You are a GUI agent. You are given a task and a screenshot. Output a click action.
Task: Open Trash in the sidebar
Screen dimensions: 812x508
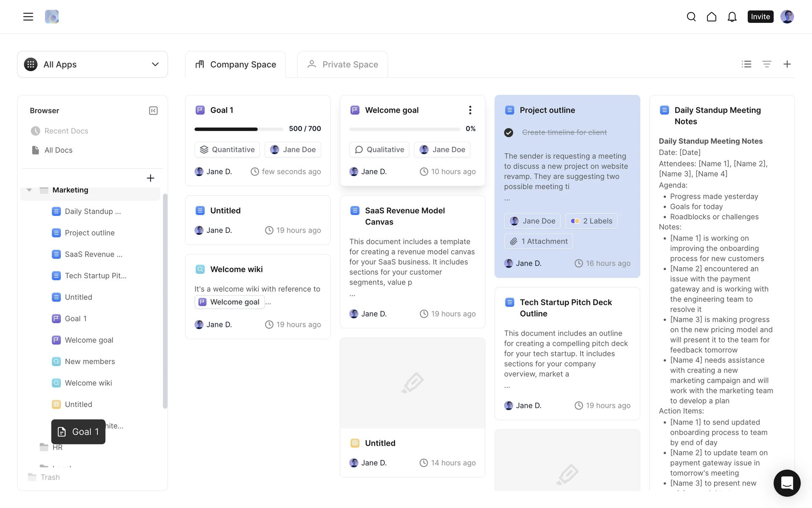tap(50, 477)
